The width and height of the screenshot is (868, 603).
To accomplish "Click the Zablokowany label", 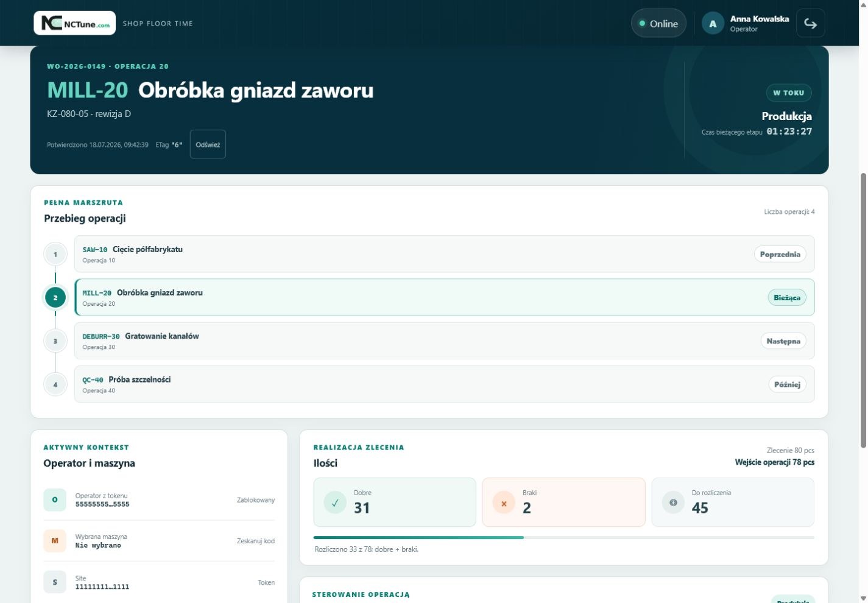I will point(256,500).
